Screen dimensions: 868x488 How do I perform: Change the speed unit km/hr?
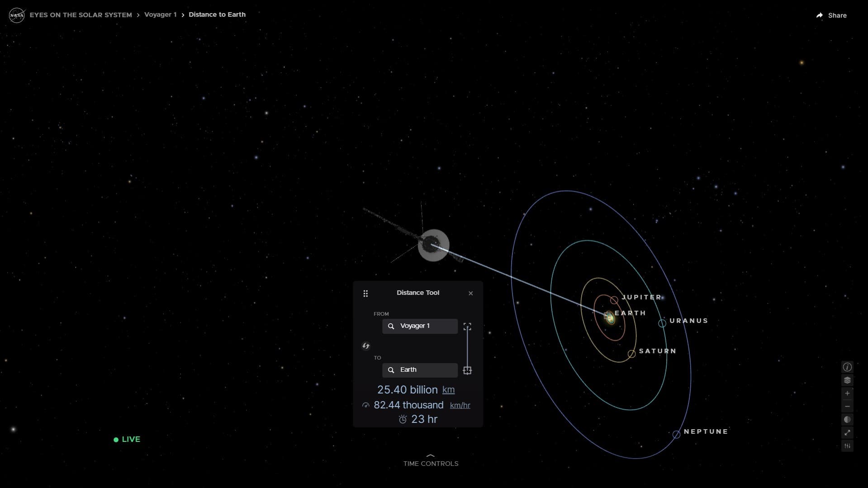[460, 406]
